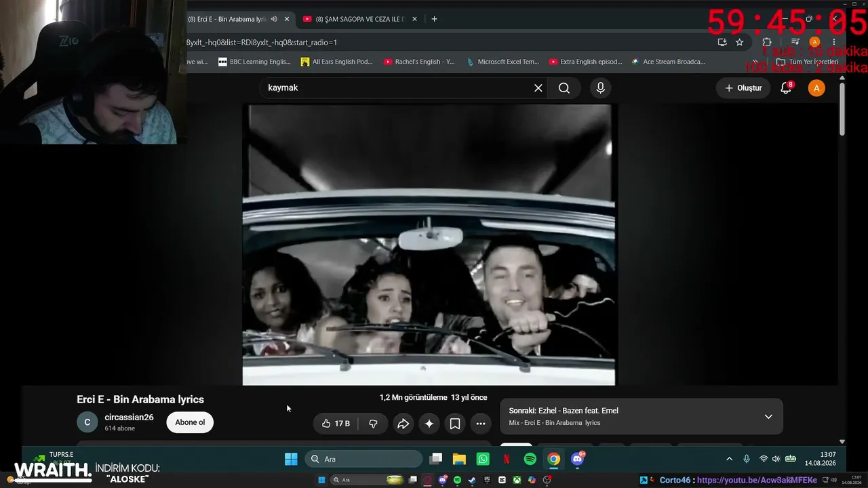The image size is (868, 488).
Task: Install app icon in address bar
Action: pos(722,42)
